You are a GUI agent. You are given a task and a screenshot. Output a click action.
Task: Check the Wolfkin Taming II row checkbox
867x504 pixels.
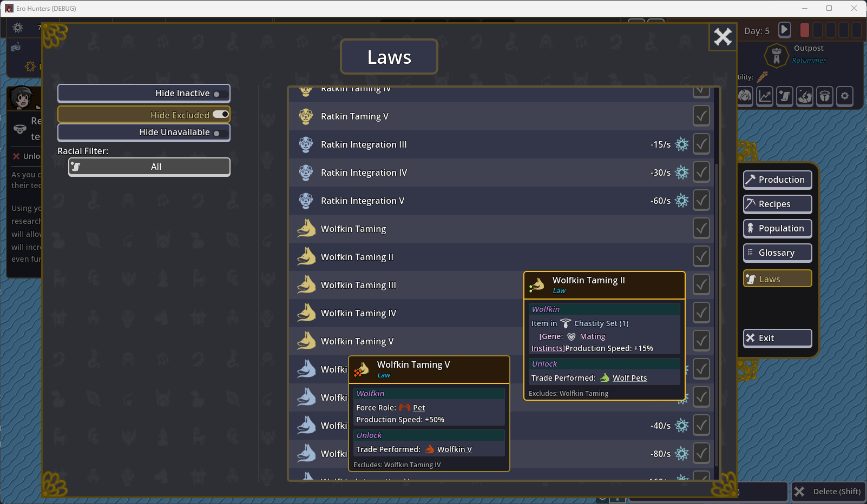(x=701, y=256)
